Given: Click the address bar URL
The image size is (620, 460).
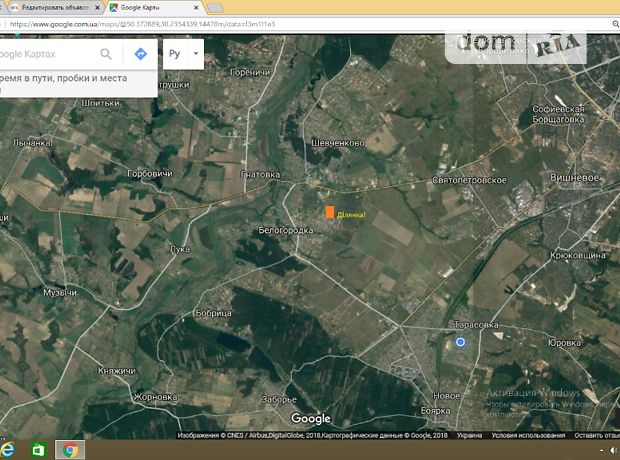Looking at the screenshot, I should [x=142, y=24].
